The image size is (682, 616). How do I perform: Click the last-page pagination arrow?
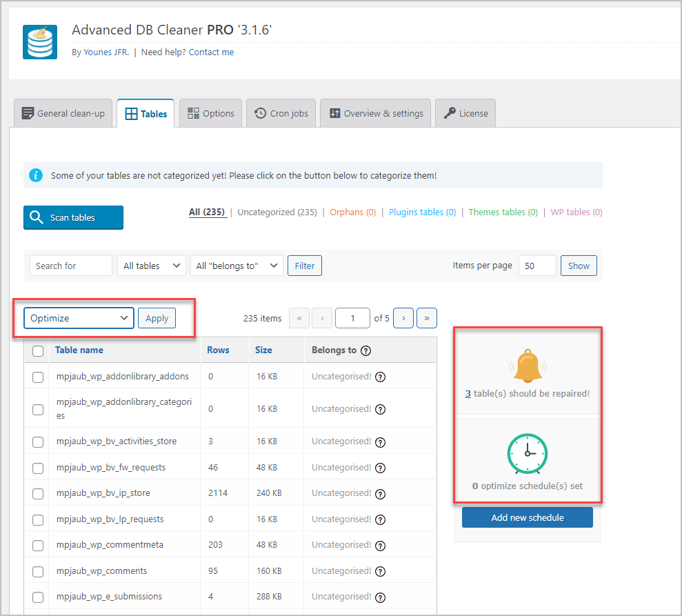pos(426,317)
